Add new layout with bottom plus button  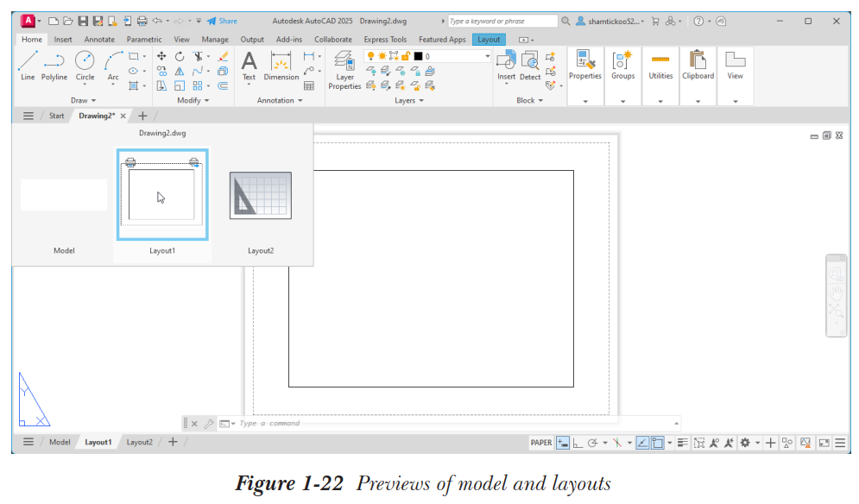coord(173,442)
